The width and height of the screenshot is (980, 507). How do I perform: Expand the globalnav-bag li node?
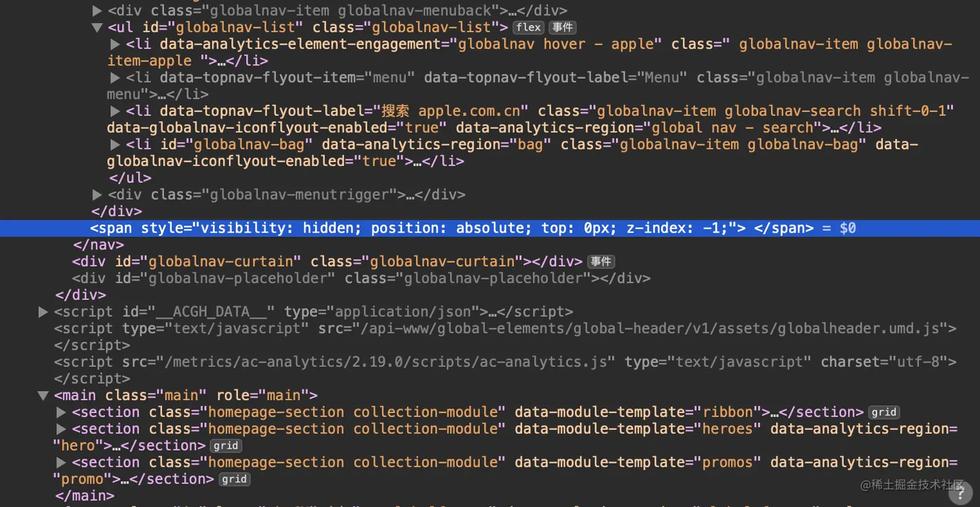click(115, 145)
